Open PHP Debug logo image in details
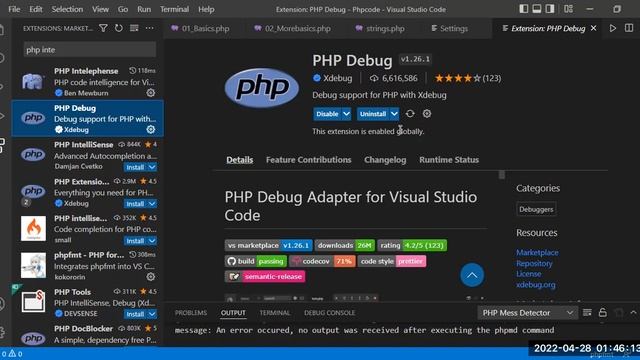 (262, 88)
